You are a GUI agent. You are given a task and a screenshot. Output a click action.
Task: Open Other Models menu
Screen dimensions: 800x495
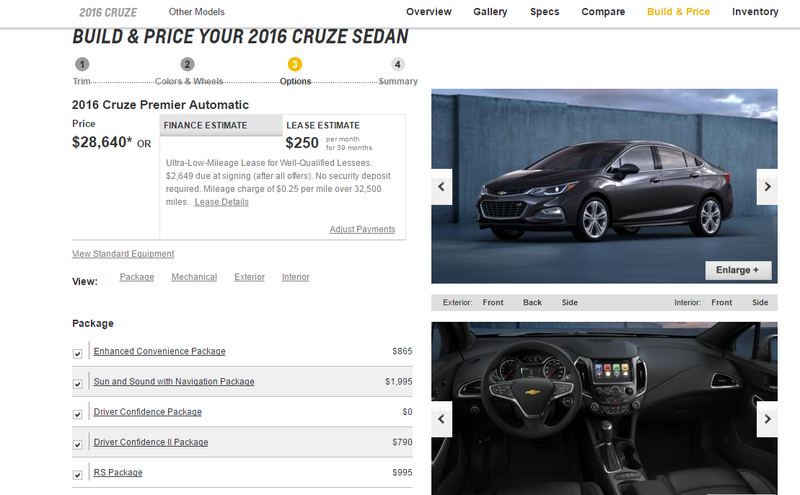click(196, 12)
